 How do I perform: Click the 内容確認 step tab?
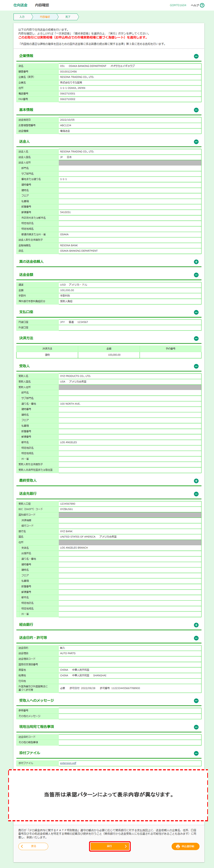point(45,17)
